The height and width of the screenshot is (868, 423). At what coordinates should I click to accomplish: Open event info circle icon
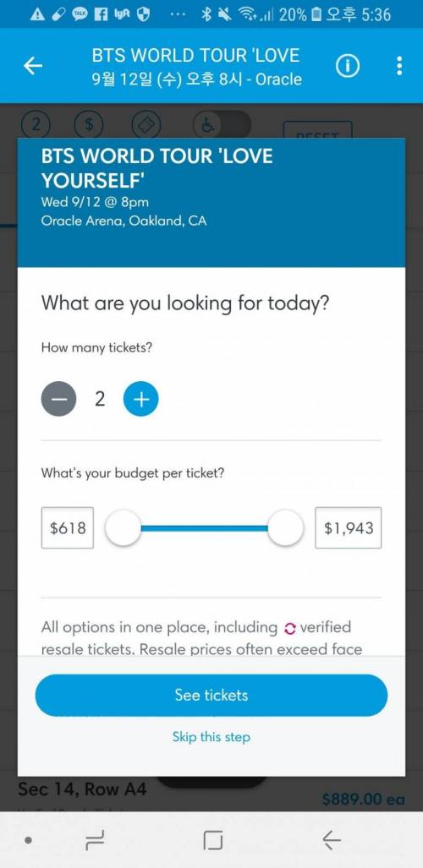pyautogui.click(x=348, y=67)
